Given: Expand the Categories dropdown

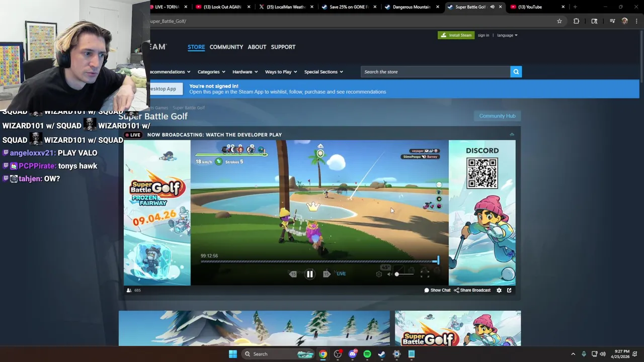Looking at the screenshot, I should coord(211,72).
